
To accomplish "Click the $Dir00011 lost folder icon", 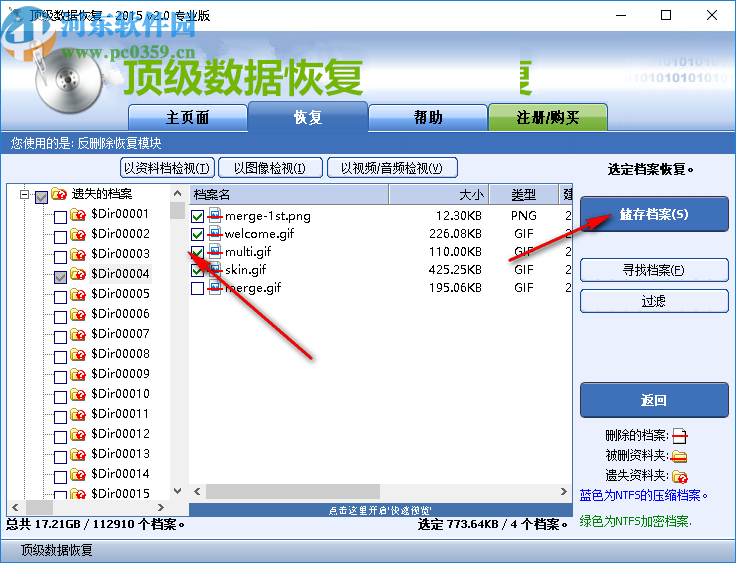I will pyautogui.click(x=78, y=414).
